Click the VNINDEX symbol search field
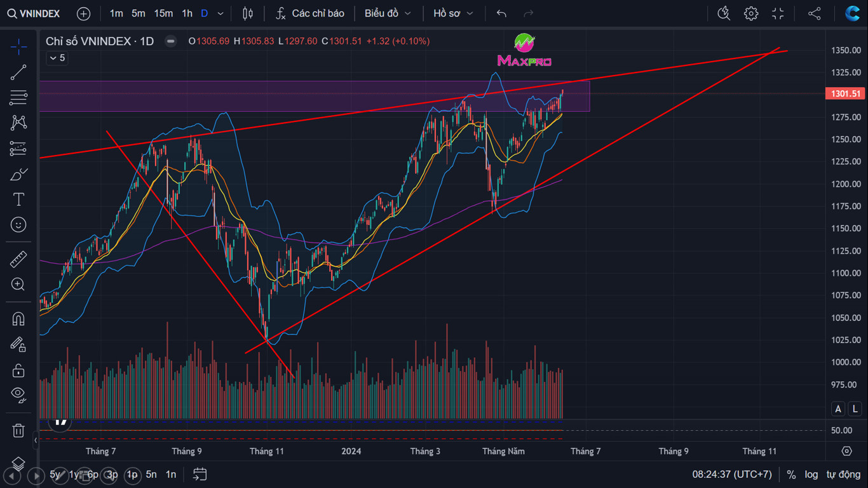 coord(34,13)
